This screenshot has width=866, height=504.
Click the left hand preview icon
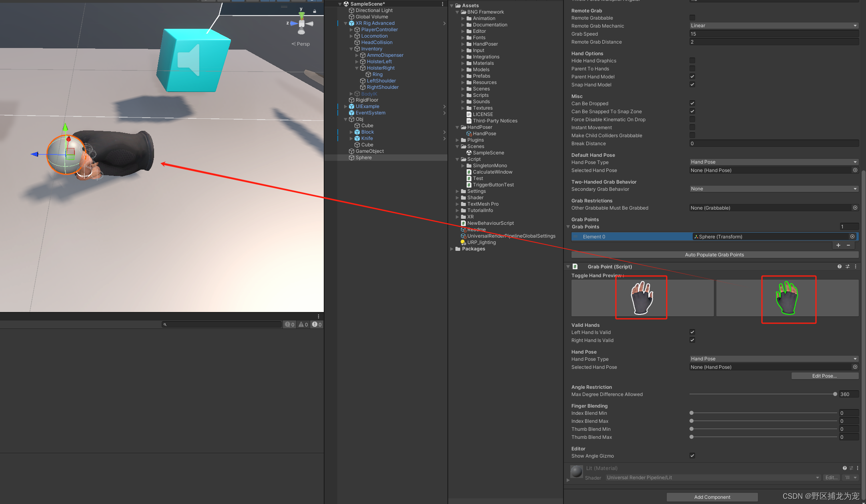click(x=641, y=297)
